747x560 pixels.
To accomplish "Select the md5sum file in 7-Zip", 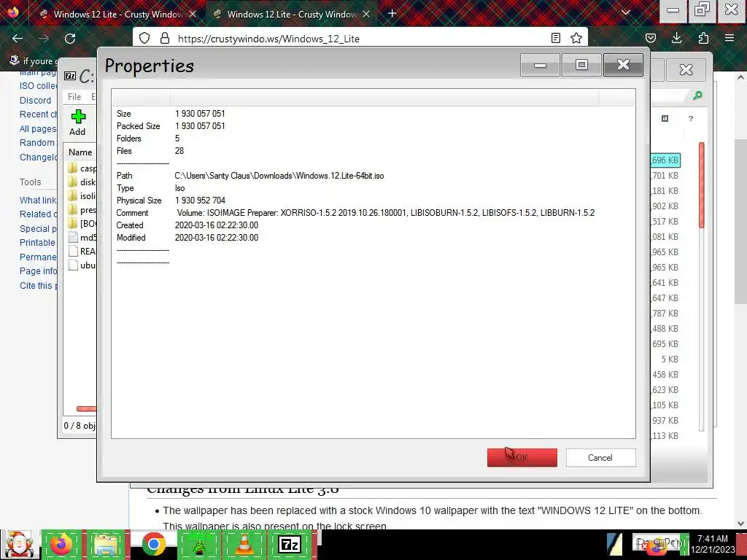I will pyautogui.click(x=82, y=237).
